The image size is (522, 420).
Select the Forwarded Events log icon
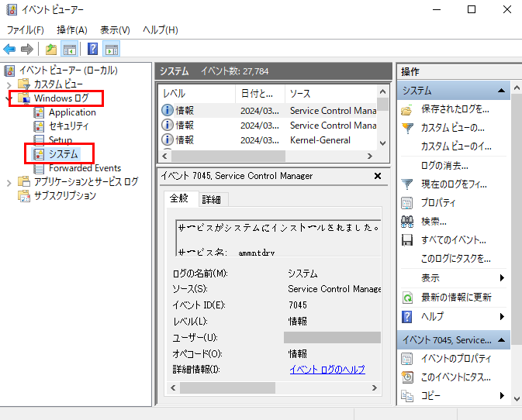tap(39, 168)
